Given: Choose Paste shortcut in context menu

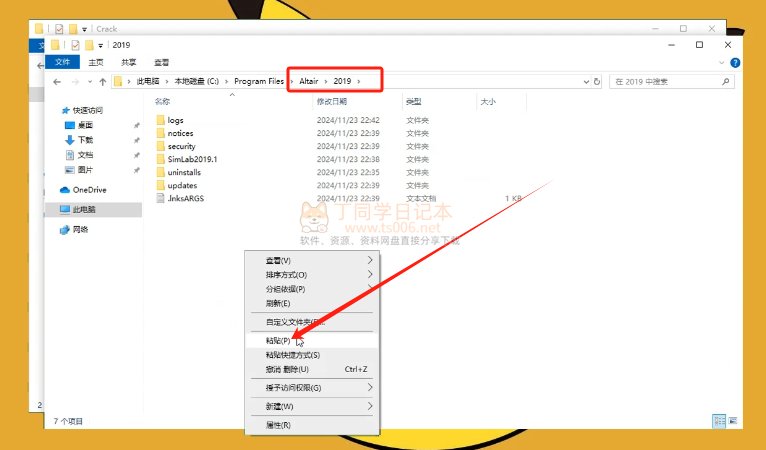Looking at the screenshot, I should click(312, 355).
